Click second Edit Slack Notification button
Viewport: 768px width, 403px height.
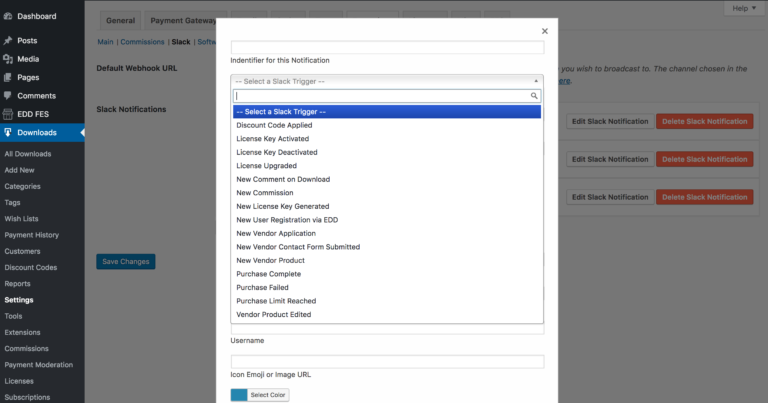(x=610, y=159)
